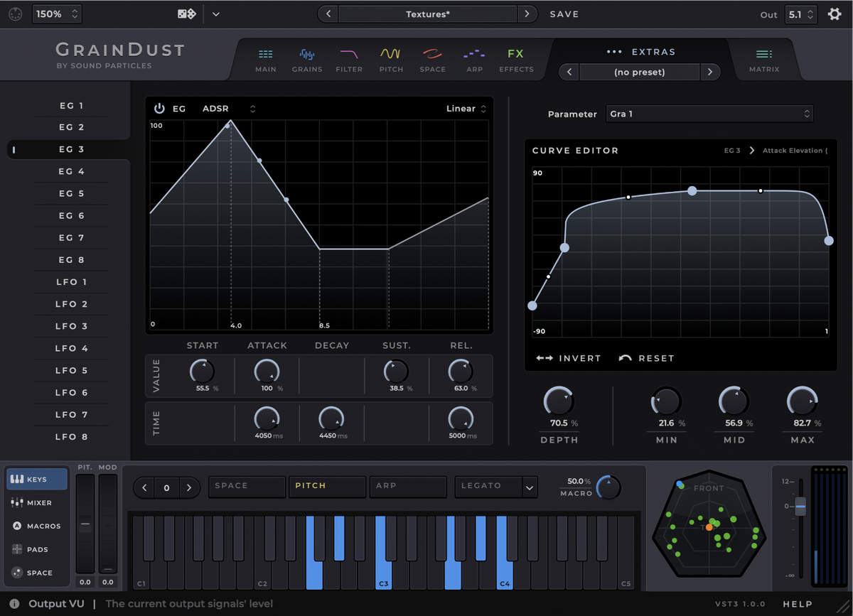Screen dimensions: 853x616
Task: Open the PADS view icon
Action: coord(36,549)
